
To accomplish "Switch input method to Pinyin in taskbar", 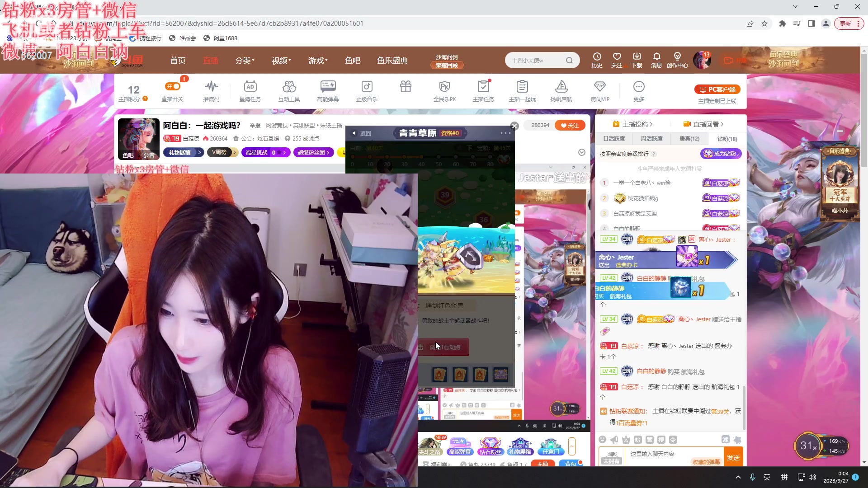I will coord(784,477).
